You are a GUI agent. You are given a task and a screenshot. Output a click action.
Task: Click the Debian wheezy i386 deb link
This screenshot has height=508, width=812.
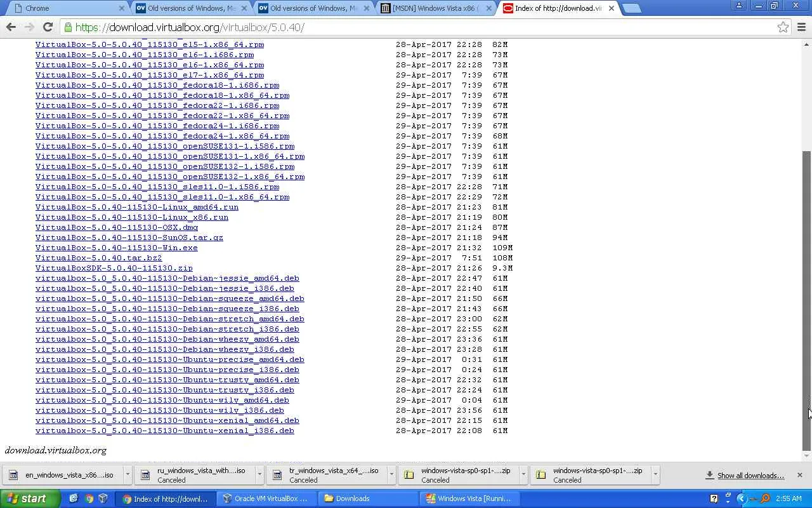pos(165,349)
